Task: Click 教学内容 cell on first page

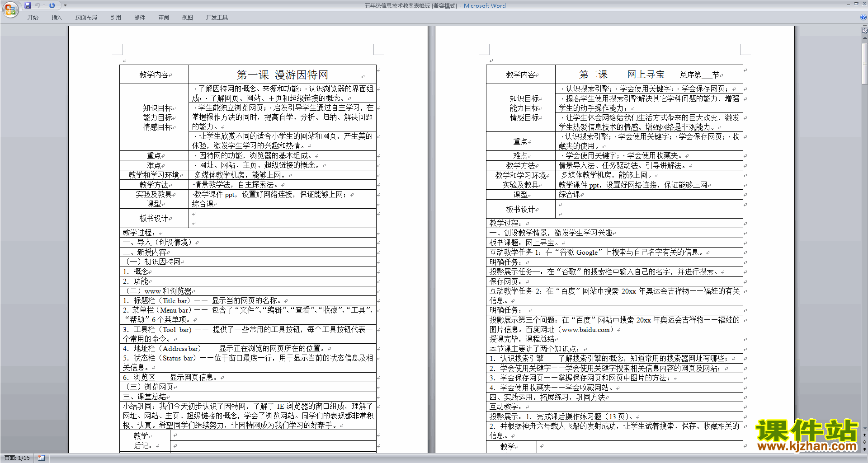Action: [154, 75]
